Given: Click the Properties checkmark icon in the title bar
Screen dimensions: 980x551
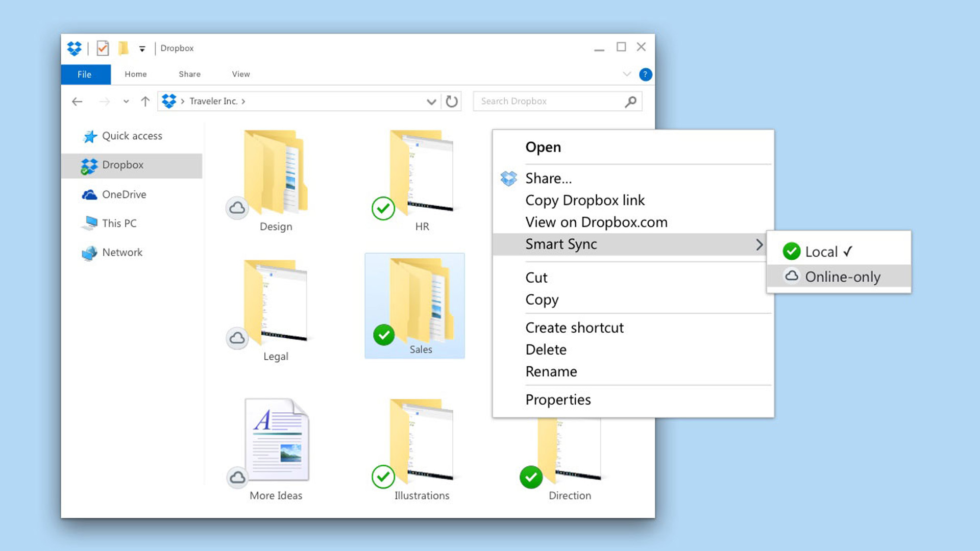Looking at the screenshot, I should tap(103, 48).
